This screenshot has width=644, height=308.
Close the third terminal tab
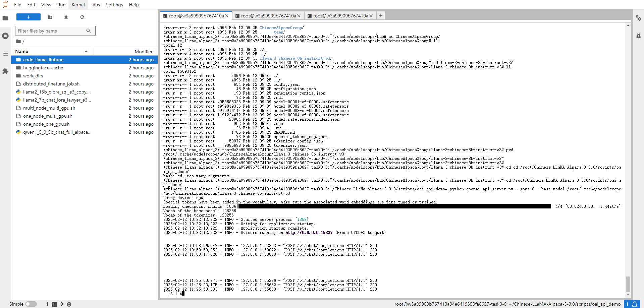[x=371, y=16]
